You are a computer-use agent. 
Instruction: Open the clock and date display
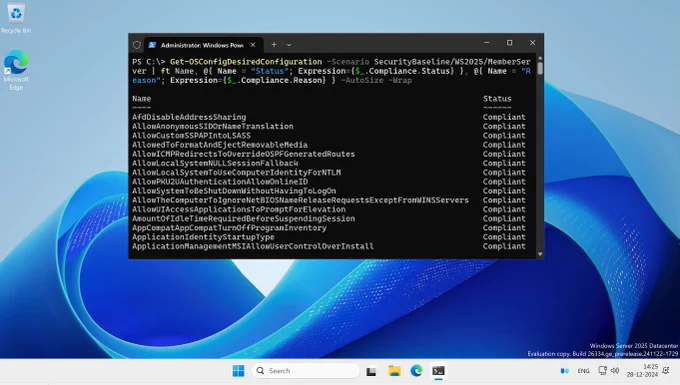click(x=642, y=371)
